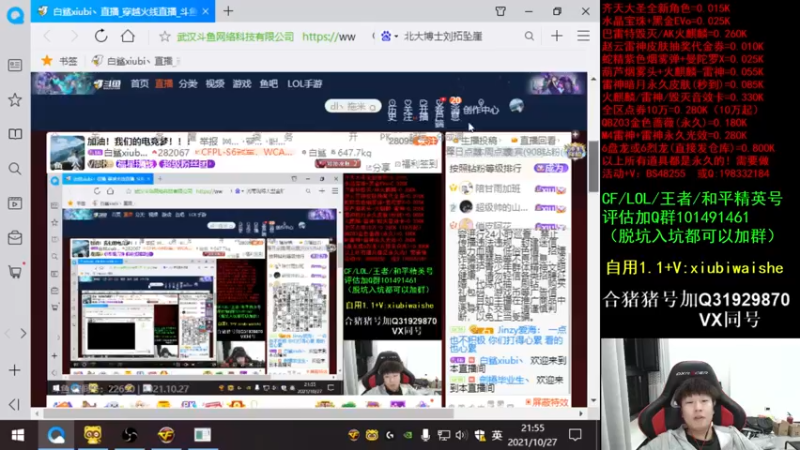Add a sidebar item with the plus

[15, 370]
